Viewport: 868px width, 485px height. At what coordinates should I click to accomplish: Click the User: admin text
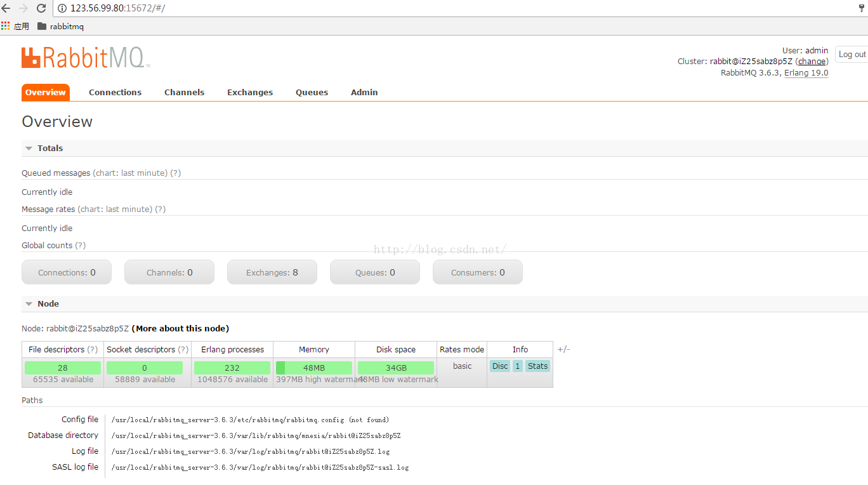pos(805,50)
